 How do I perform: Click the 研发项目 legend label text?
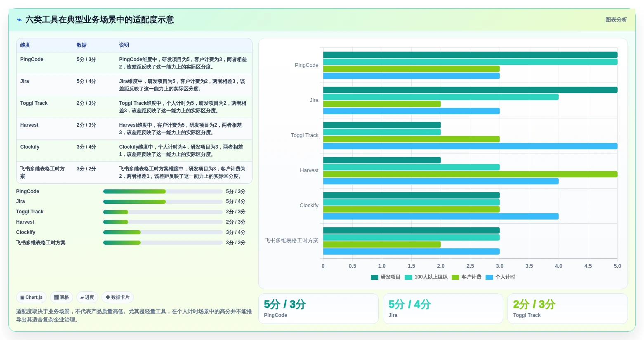point(390,277)
